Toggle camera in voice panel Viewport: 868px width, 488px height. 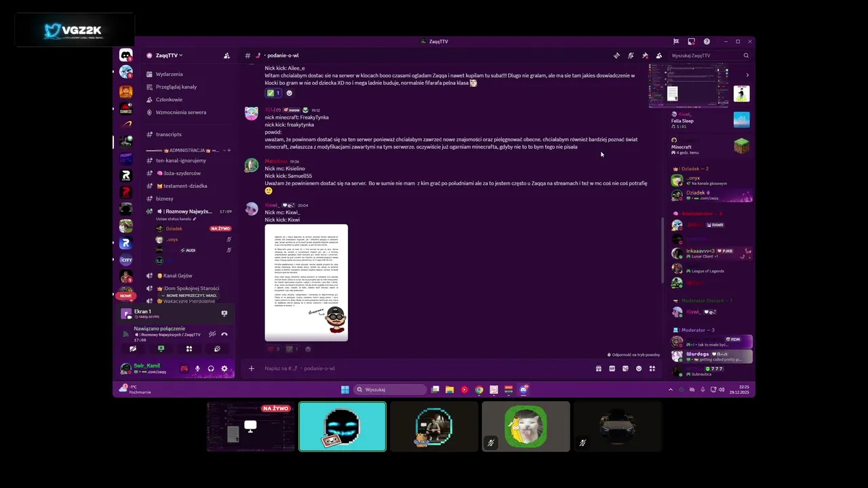[x=133, y=349]
